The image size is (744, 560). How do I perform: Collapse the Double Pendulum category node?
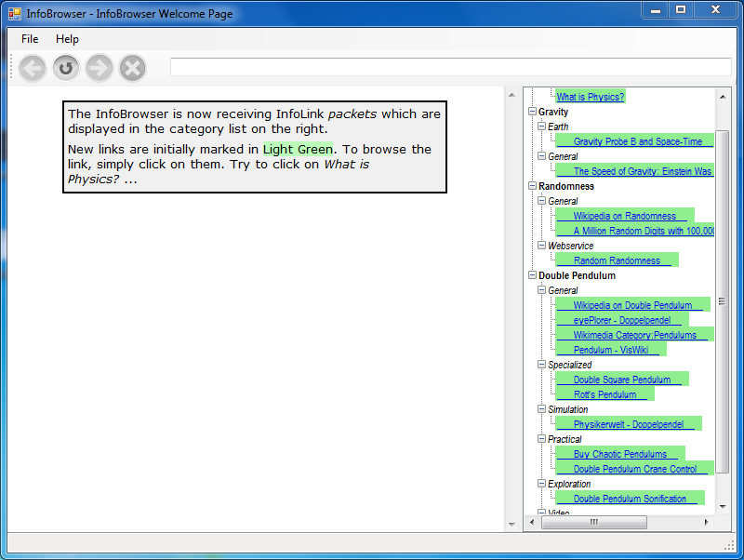tap(532, 275)
